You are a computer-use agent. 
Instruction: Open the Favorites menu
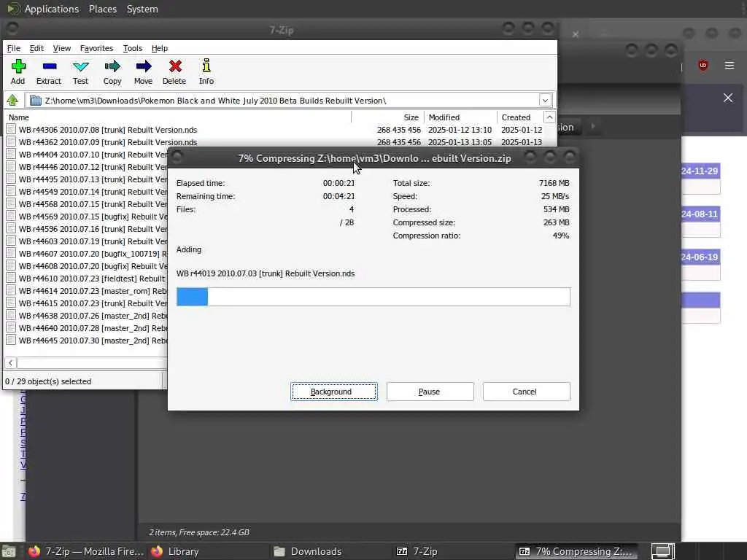tap(96, 48)
